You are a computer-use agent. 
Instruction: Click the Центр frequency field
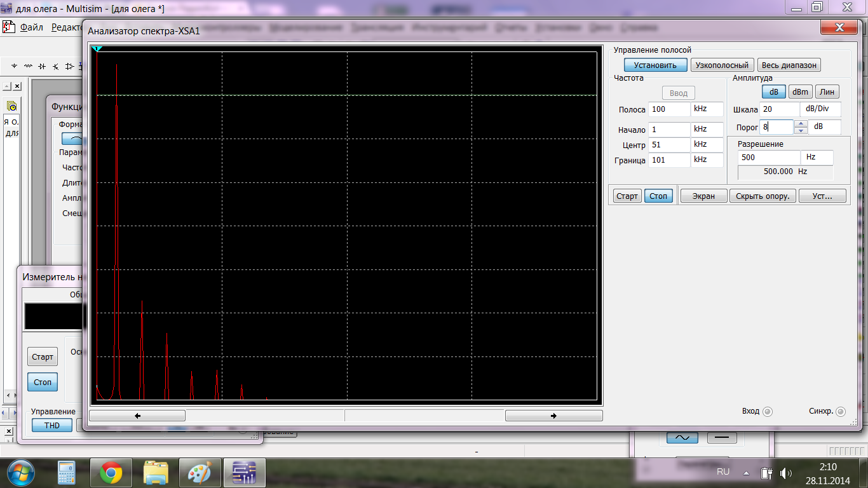[x=669, y=145]
